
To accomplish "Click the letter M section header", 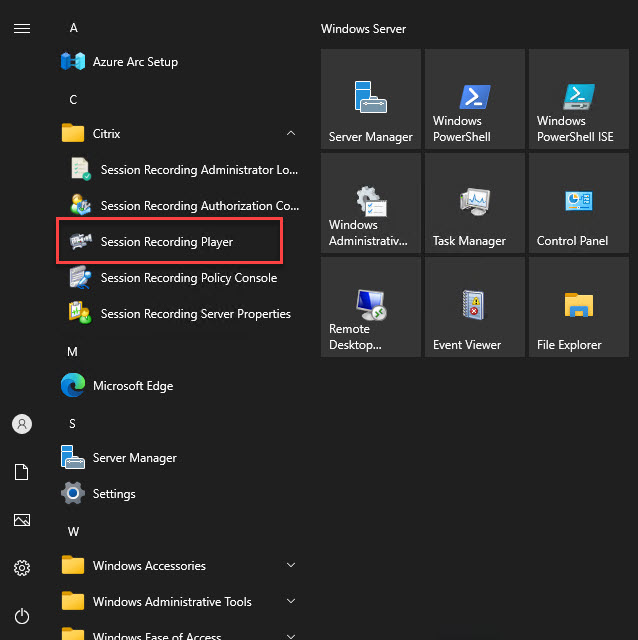I will (x=72, y=351).
